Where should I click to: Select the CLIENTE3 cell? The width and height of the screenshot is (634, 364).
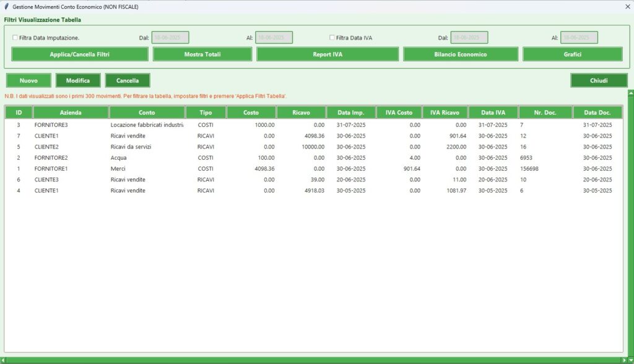(x=46, y=180)
